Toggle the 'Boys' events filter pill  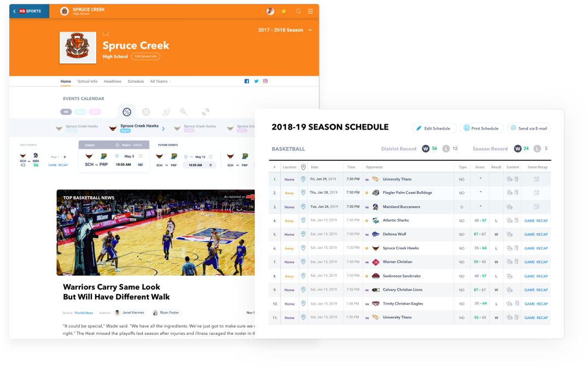click(80, 112)
